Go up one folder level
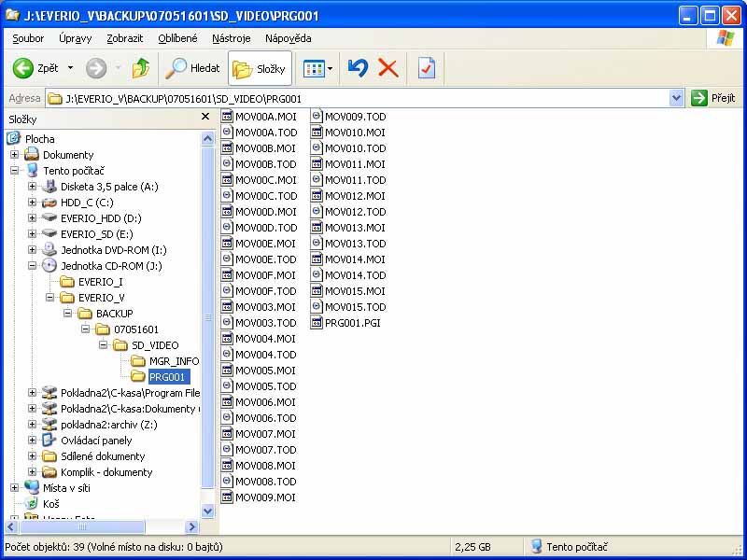The image size is (747, 560). point(141,68)
